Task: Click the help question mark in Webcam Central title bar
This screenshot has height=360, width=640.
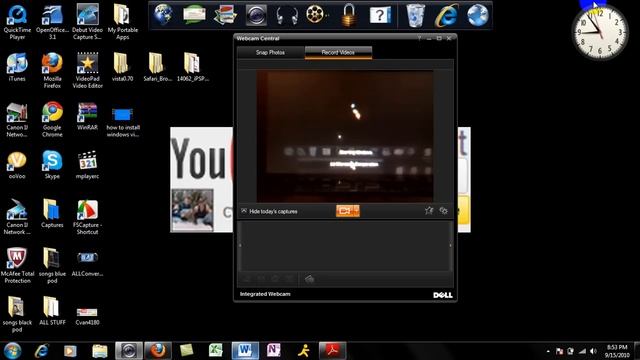Action: [x=419, y=38]
